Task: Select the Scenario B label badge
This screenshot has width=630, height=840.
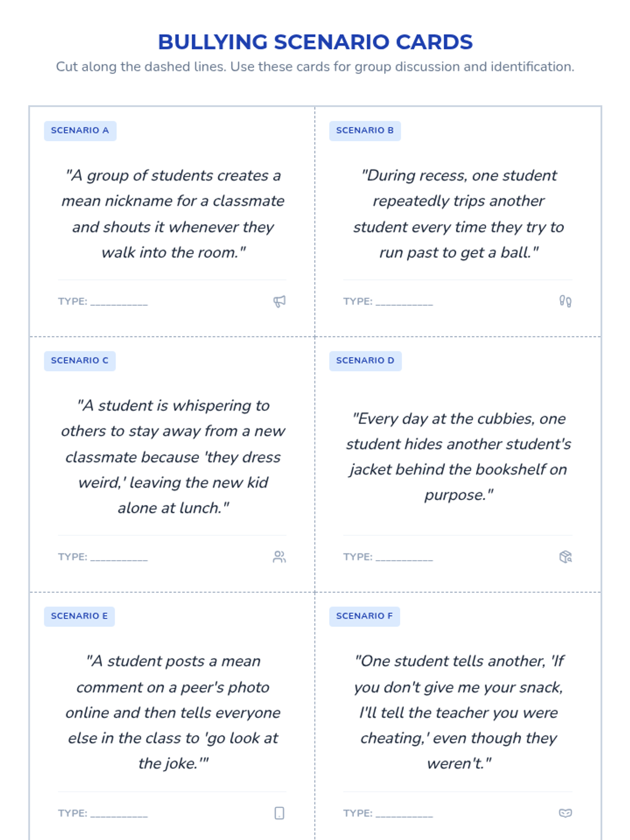Action: pyautogui.click(x=365, y=131)
